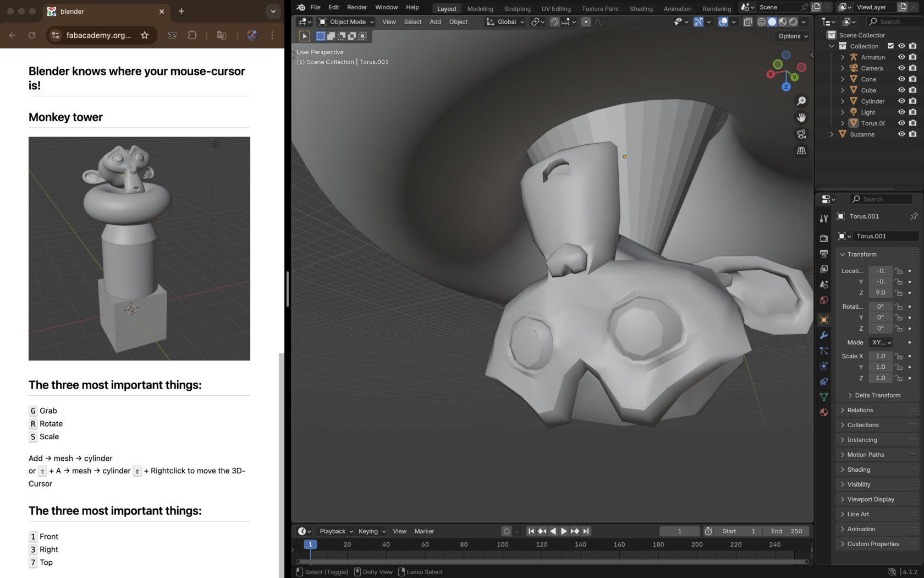
Task: Toggle visibility eye for Suzanne object
Action: (901, 134)
